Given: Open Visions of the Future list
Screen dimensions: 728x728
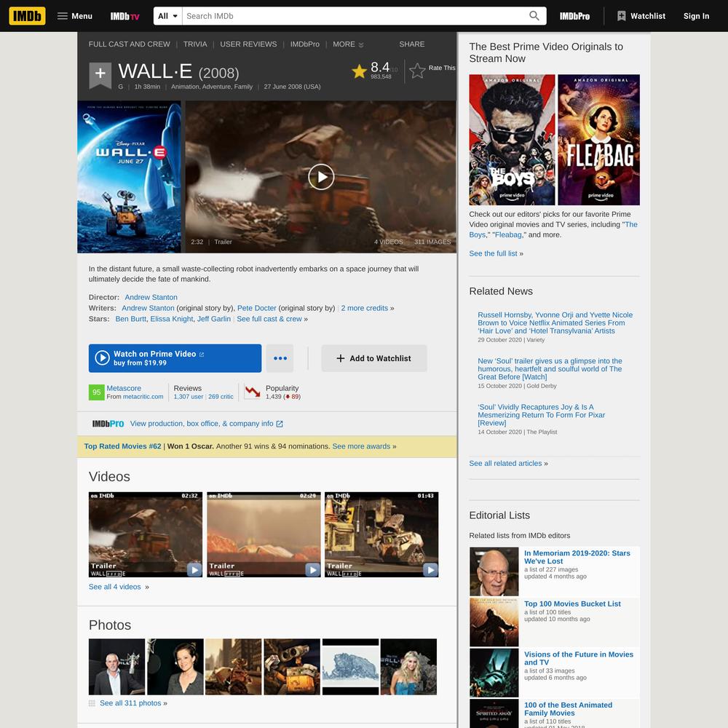Looking at the screenshot, I should pyautogui.click(x=579, y=658).
